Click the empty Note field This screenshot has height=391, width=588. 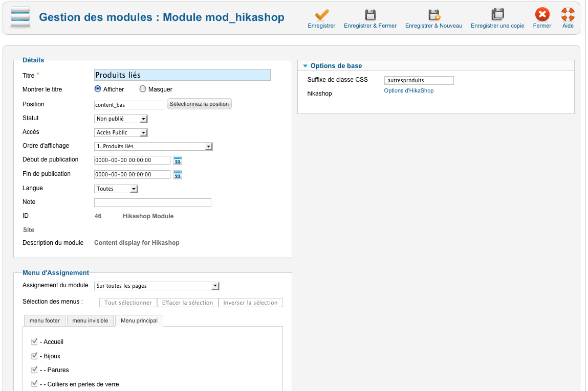[x=153, y=202]
